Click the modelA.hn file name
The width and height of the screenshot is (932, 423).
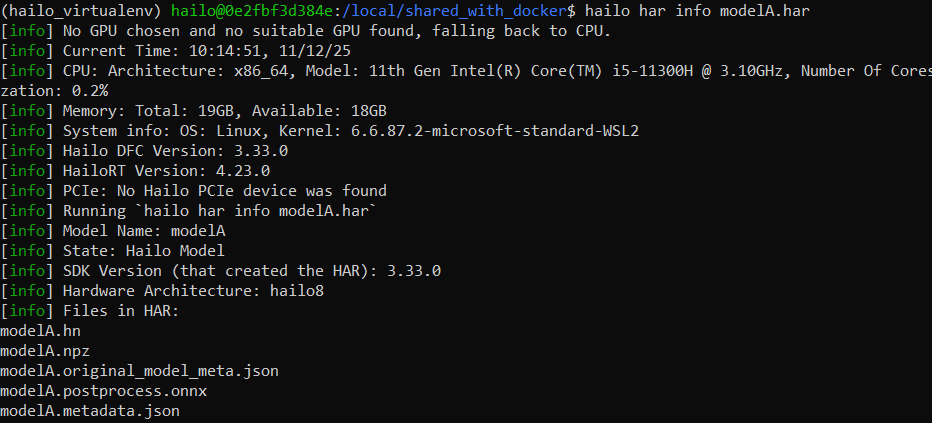pos(40,330)
